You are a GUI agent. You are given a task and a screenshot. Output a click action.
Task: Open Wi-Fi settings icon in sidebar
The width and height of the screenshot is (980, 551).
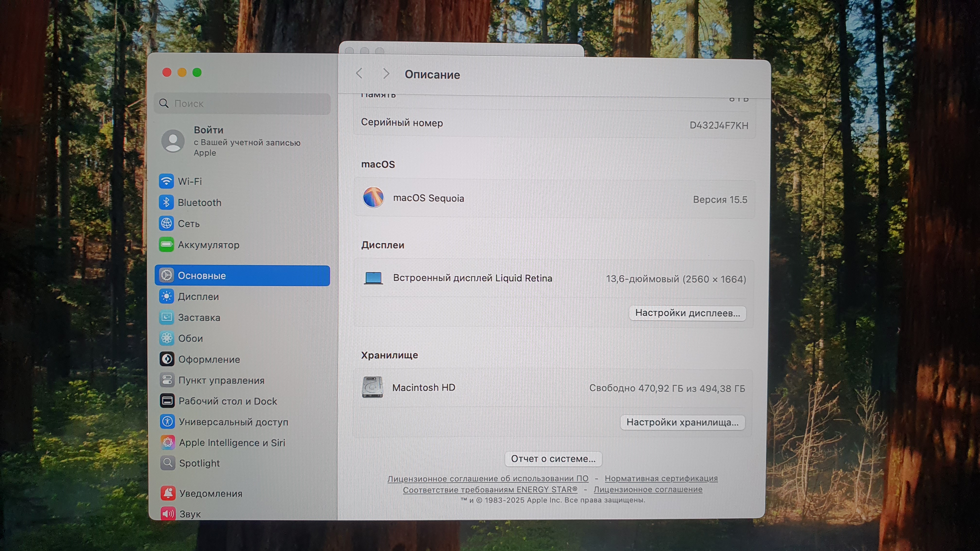166,181
